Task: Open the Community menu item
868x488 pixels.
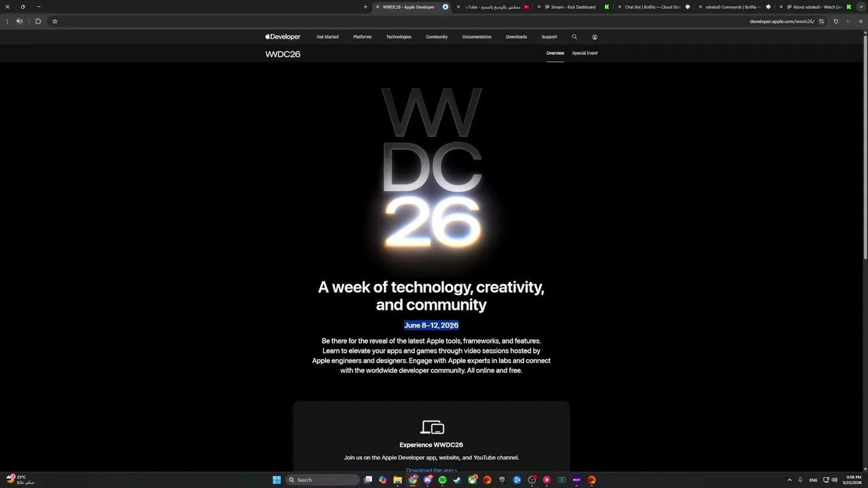Action: coord(437,37)
